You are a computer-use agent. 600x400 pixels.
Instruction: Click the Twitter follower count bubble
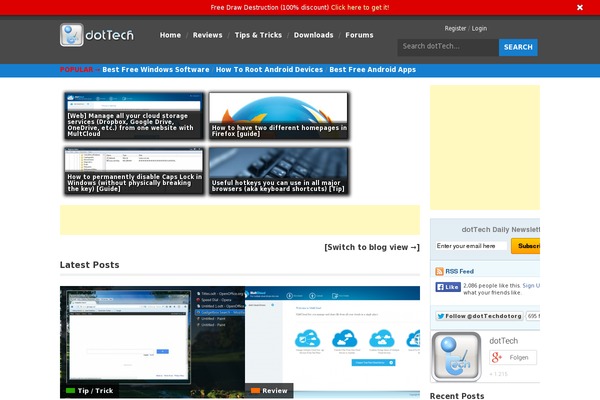click(x=533, y=316)
